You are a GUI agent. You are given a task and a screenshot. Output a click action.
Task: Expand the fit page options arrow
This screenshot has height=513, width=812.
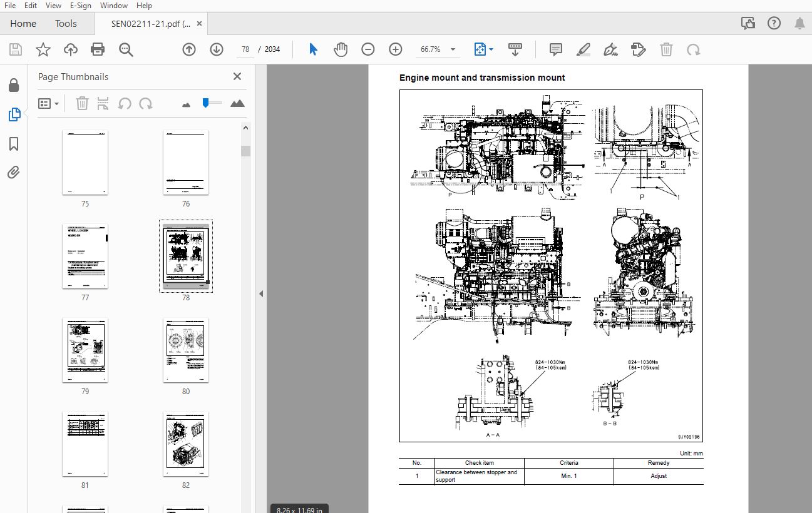click(x=491, y=49)
